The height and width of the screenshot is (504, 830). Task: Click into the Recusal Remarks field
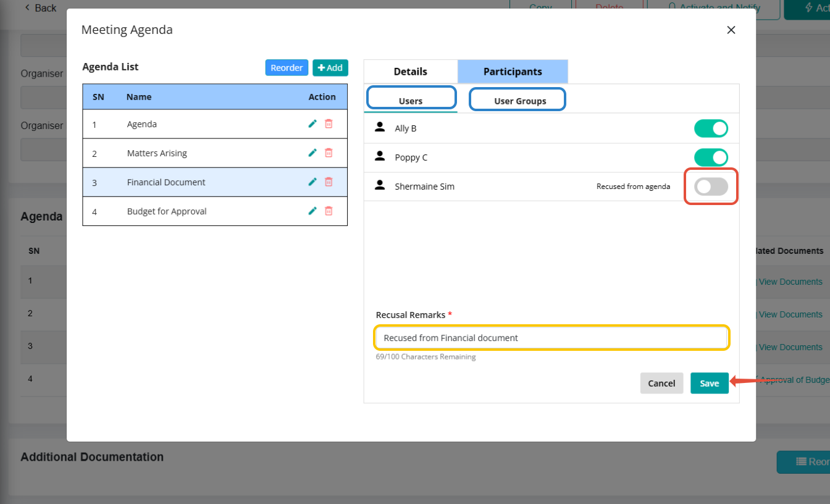(x=552, y=338)
